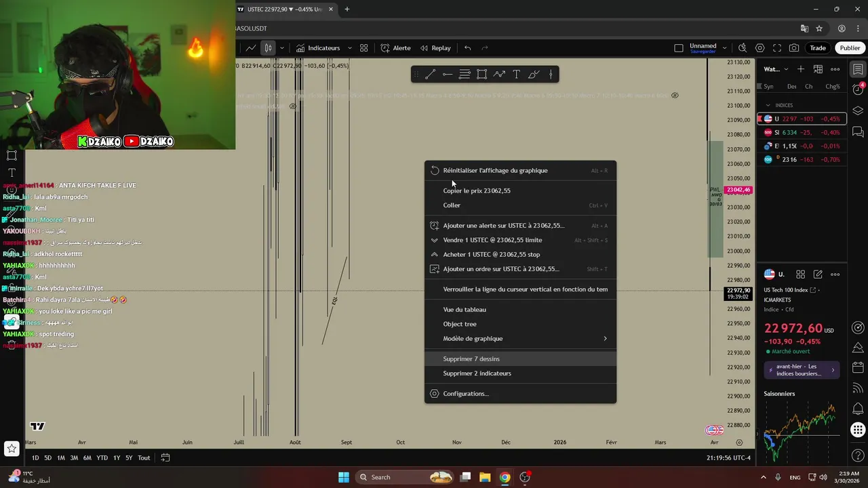Open the avant-hier news item arrow

coord(833,370)
